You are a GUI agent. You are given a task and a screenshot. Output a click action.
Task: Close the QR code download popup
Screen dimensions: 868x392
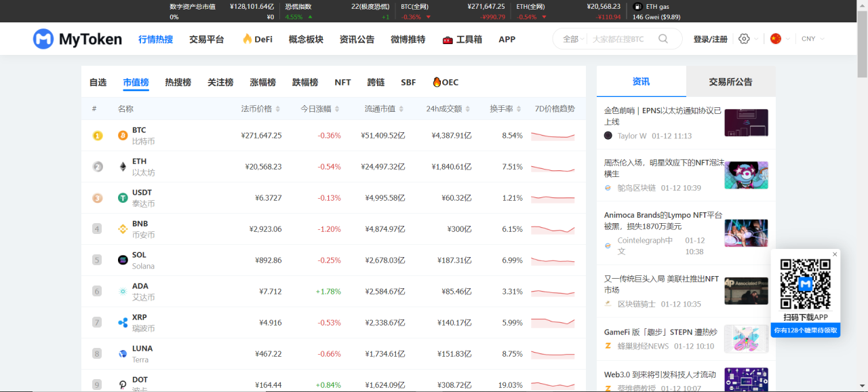coord(835,254)
